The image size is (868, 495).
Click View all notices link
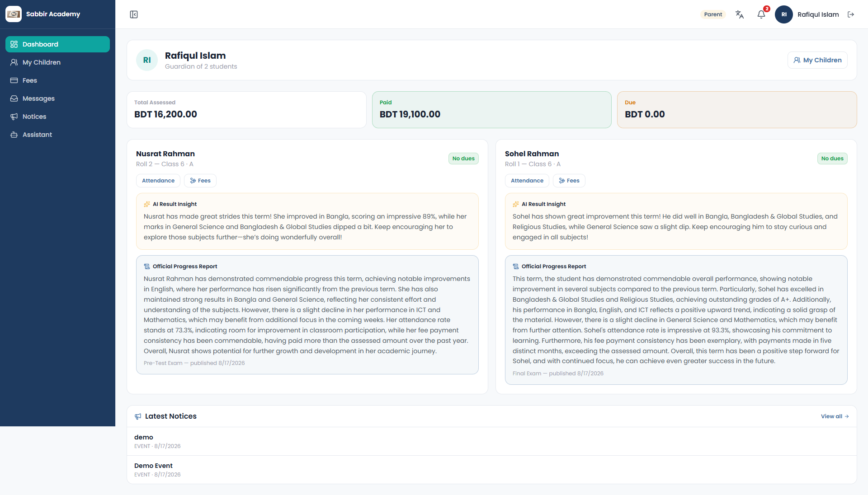[835, 416]
